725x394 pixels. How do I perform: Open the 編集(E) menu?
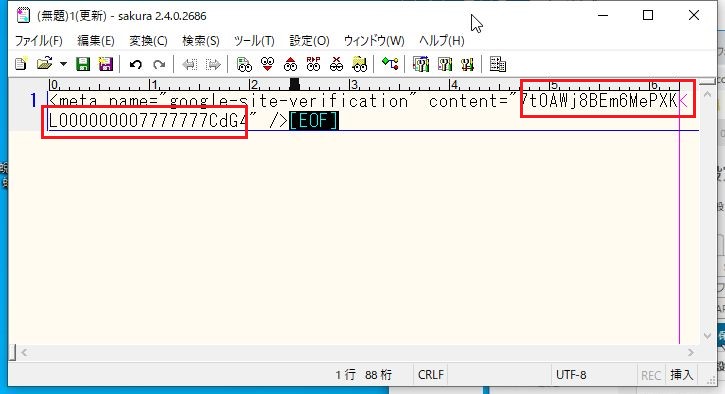96,41
